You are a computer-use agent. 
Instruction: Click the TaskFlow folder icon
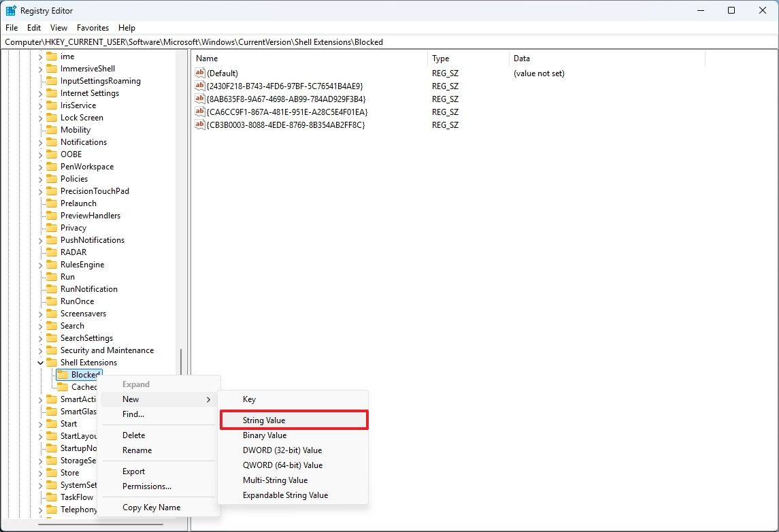tap(51, 497)
